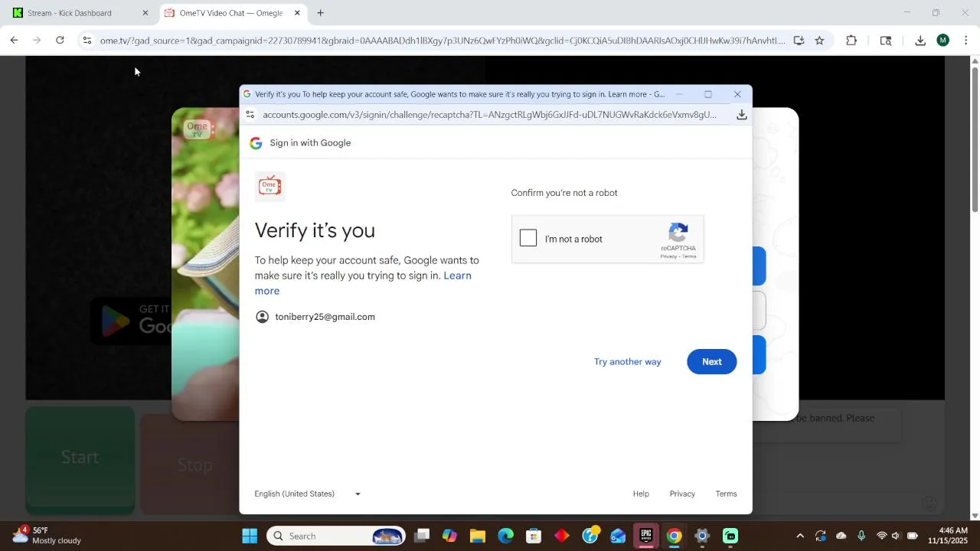
Task: Open Chrome downloads
Action: (920, 41)
